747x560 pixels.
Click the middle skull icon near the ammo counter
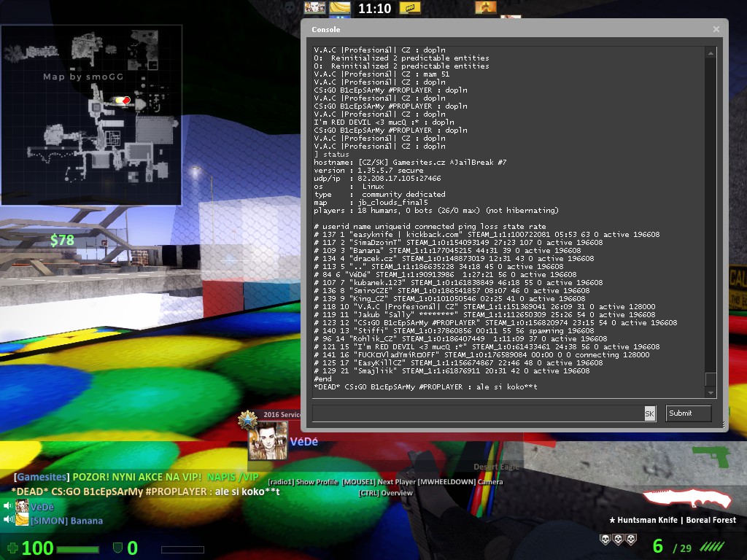tap(618, 540)
